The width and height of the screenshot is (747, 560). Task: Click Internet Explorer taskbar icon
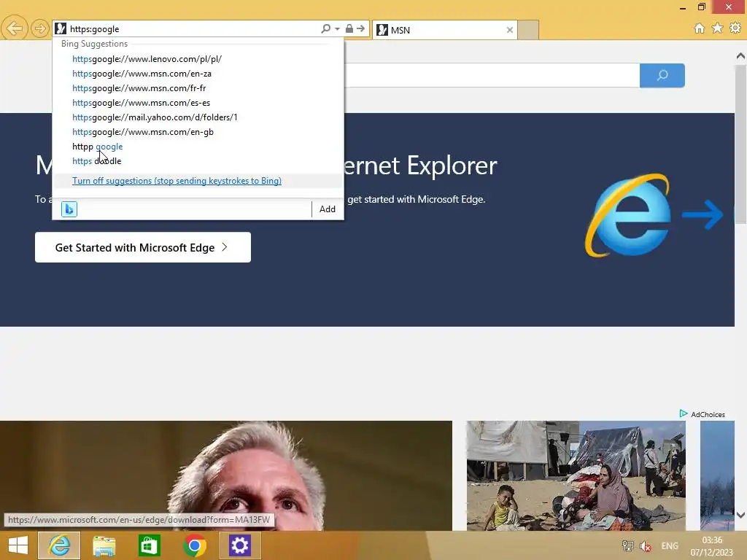pos(59,545)
